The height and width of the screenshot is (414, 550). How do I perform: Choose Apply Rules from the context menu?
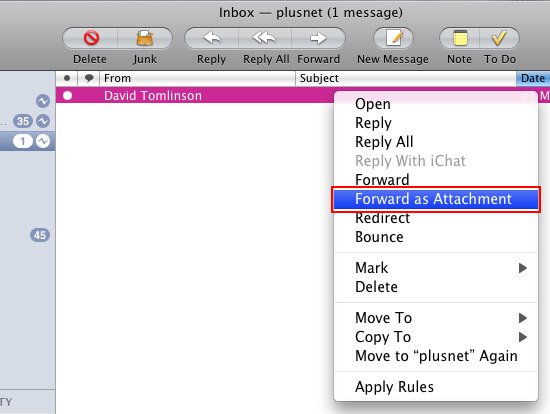(436, 387)
